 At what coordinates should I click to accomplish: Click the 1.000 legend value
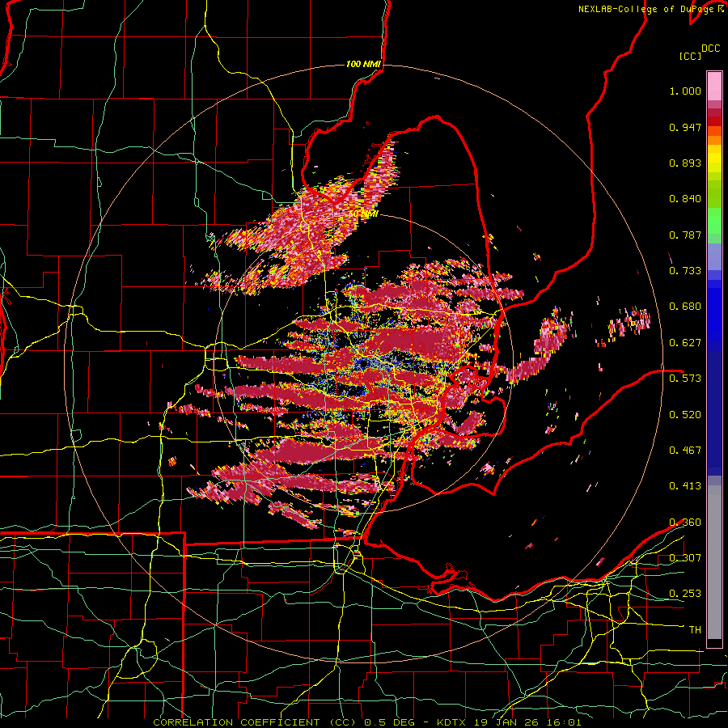click(x=685, y=91)
